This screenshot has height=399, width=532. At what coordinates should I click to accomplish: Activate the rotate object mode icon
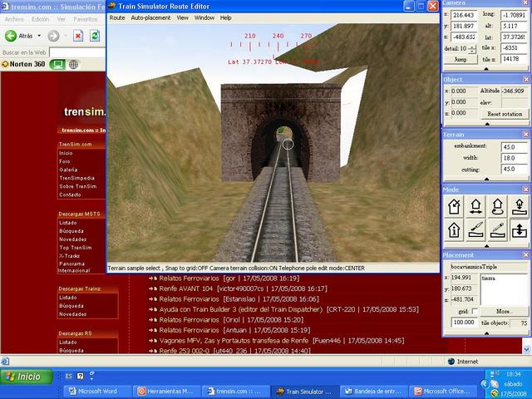[498, 206]
